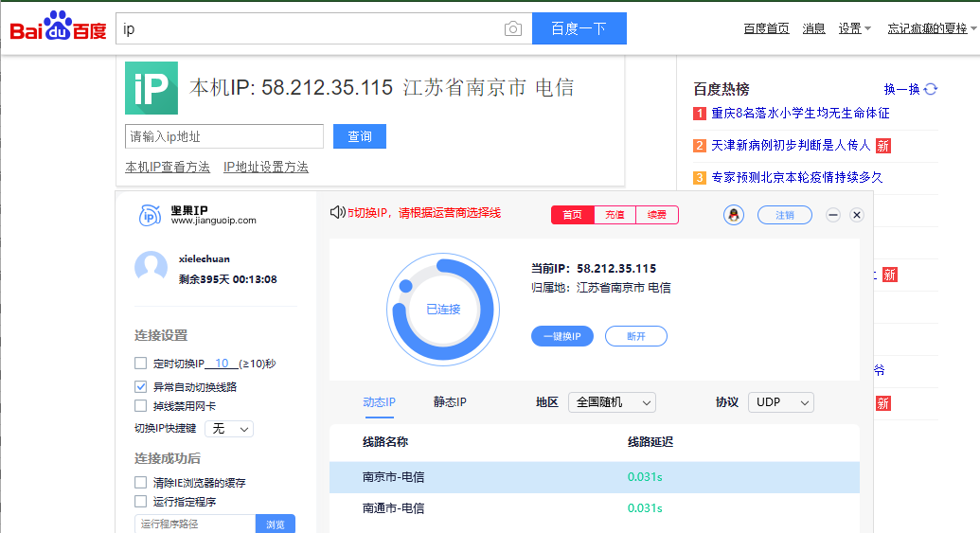
Task: Close the Jianguo IP window
Action: pos(857,215)
